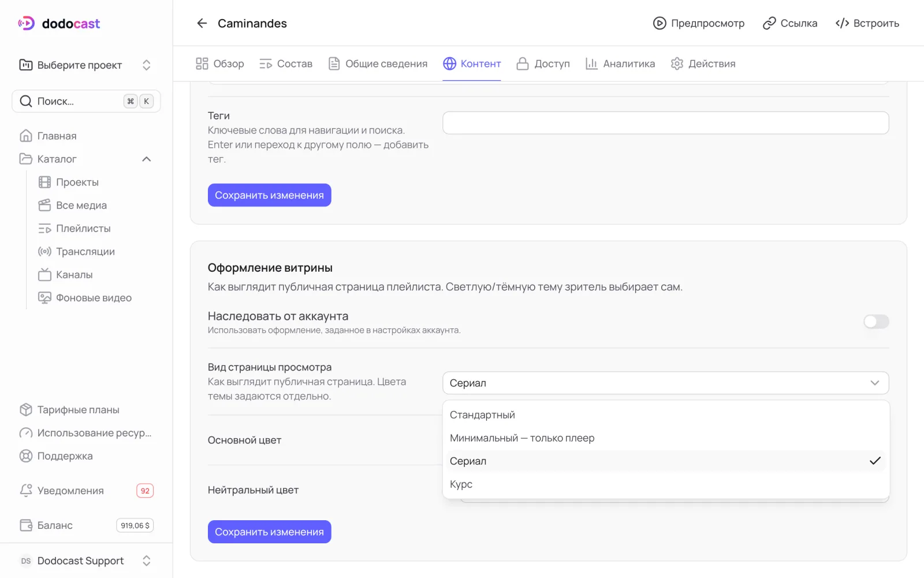Open Использование ресурсов page
Image resolution: width=924 pixels, height=578 pixels.
point(87,433)
